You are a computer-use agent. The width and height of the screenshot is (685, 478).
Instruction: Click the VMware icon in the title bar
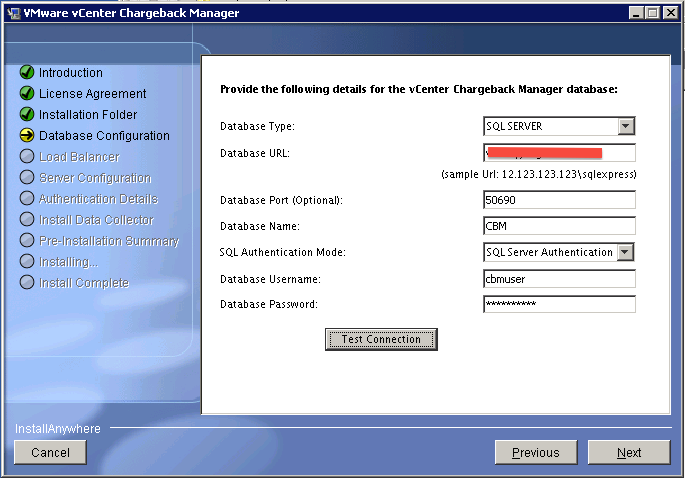11,12
